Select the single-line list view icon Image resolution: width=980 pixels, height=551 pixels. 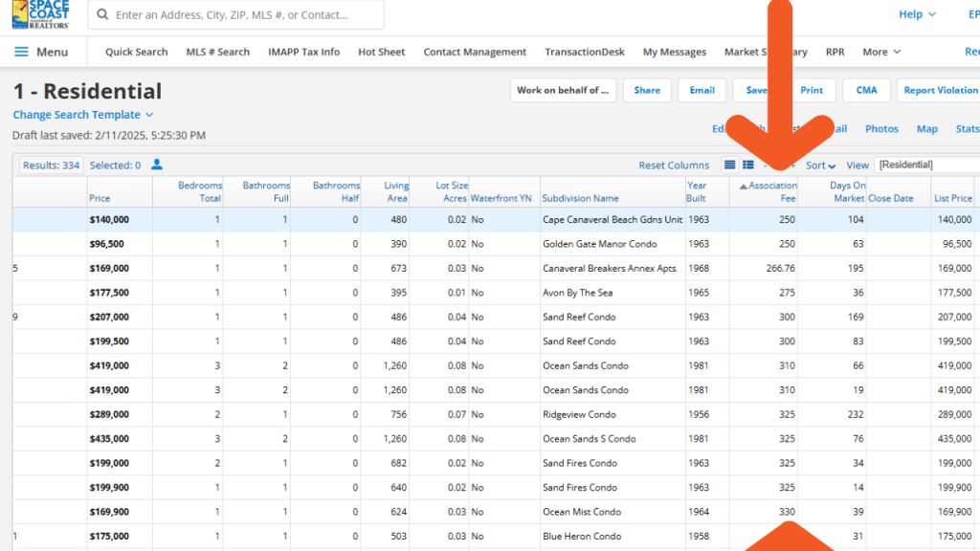(730, 165)
